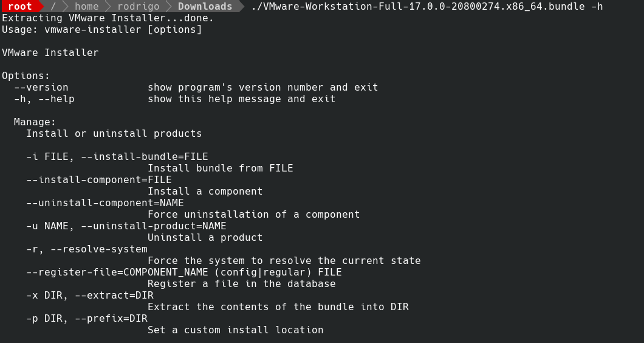Click the 'Options:' heading text

26,76
